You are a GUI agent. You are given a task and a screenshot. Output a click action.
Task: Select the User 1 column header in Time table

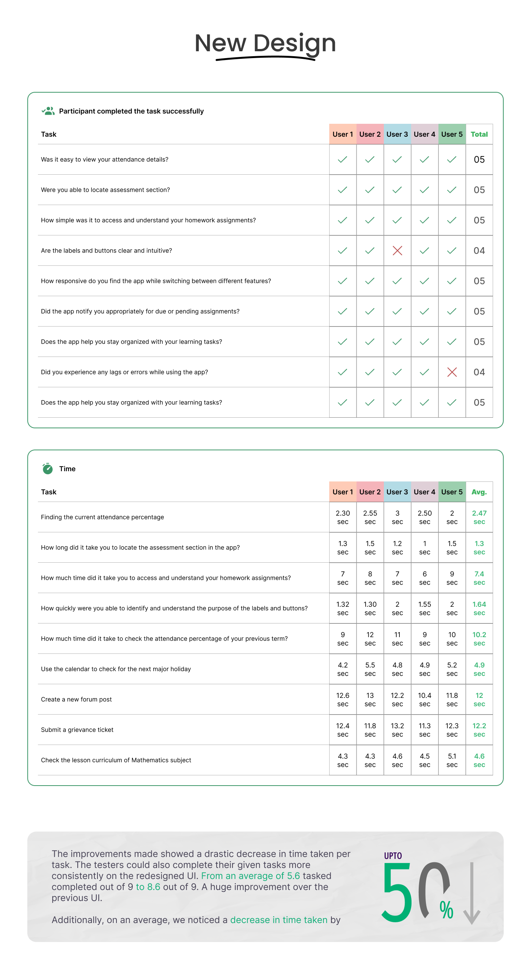pyautogui.click(x=342, y=492)
